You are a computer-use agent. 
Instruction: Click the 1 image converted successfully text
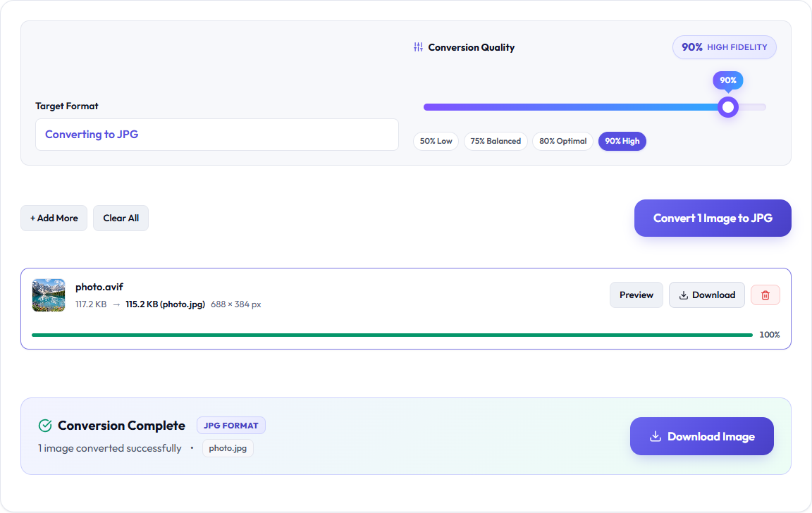click(110, 448)
